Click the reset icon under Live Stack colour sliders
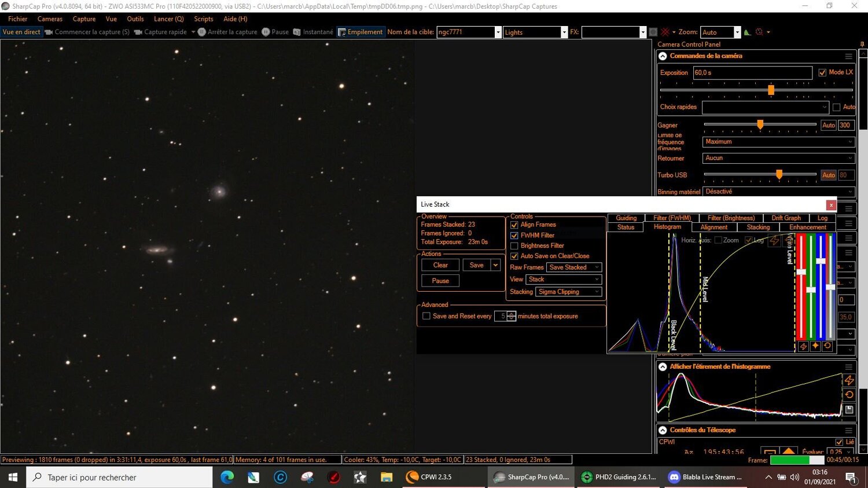This screenshot has width=868, height=488. click(827, 346)
